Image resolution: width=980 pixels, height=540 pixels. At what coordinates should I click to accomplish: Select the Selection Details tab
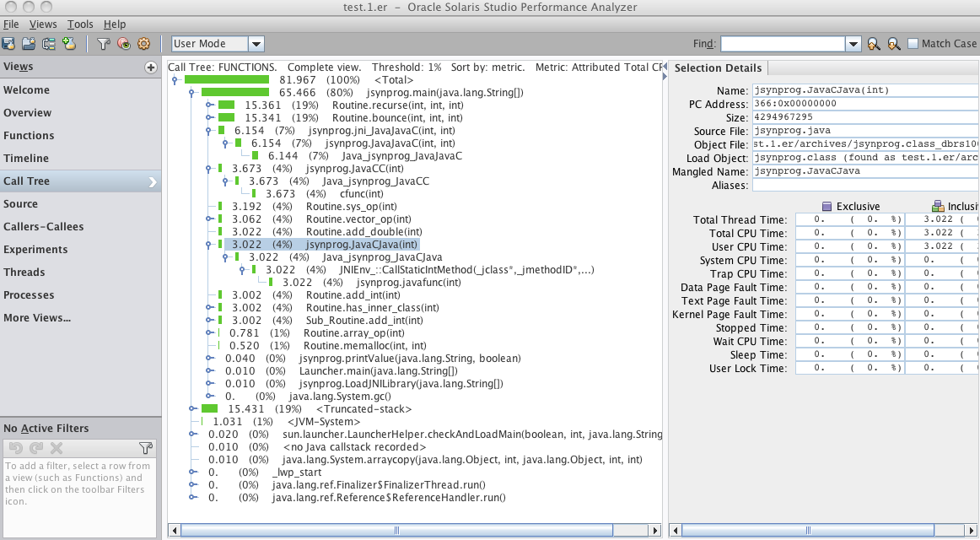click(718, 67)
